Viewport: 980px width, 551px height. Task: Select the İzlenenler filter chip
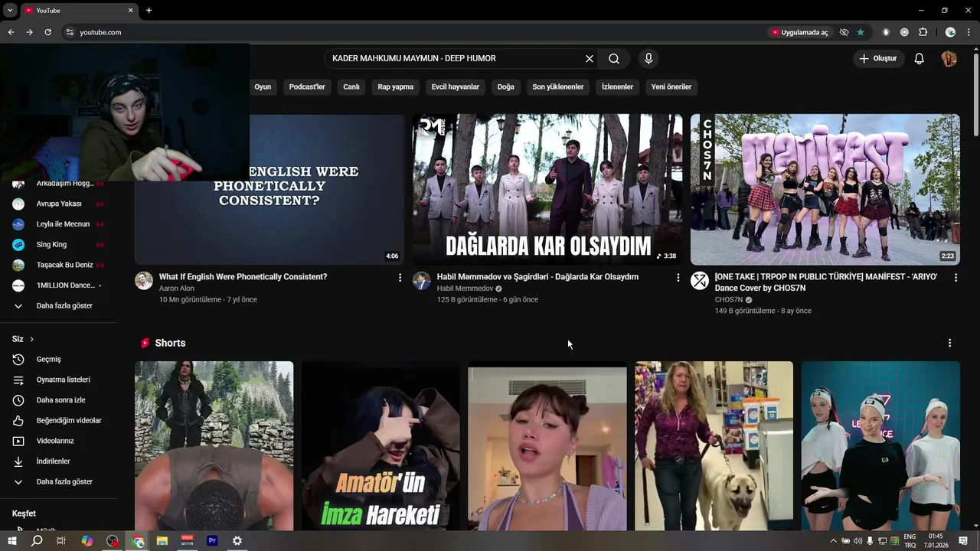pyautogui.click(x=617, y=87)
